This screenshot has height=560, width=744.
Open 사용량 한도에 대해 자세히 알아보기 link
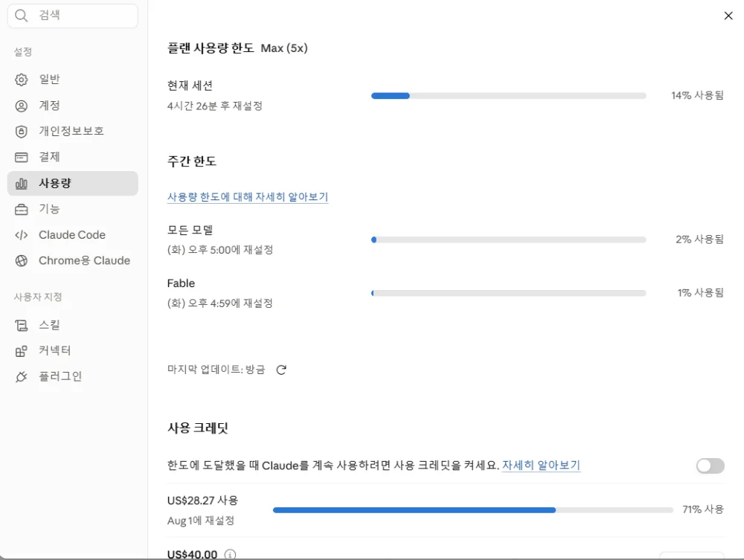point(248,197)
